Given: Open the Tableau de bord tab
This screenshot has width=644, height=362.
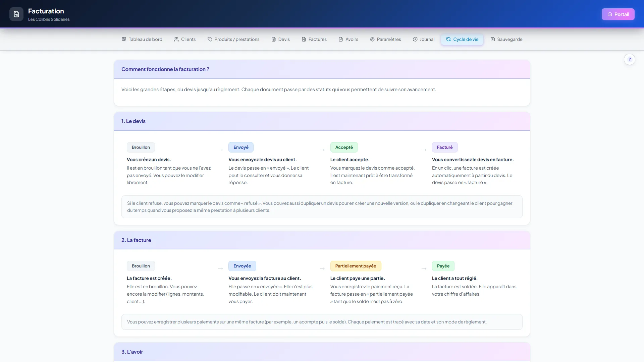Looking at the screenshot, I should click(x=142, y=39).
